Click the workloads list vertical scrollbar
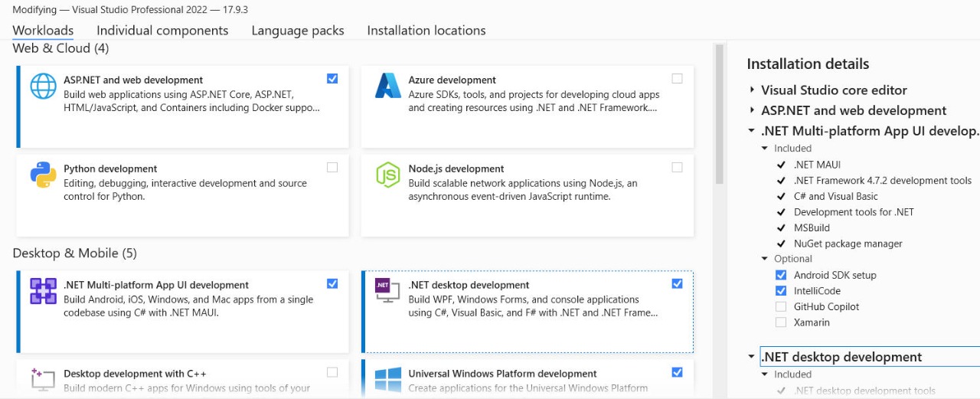Screen dimensions: 980x399 pos(719,115)
